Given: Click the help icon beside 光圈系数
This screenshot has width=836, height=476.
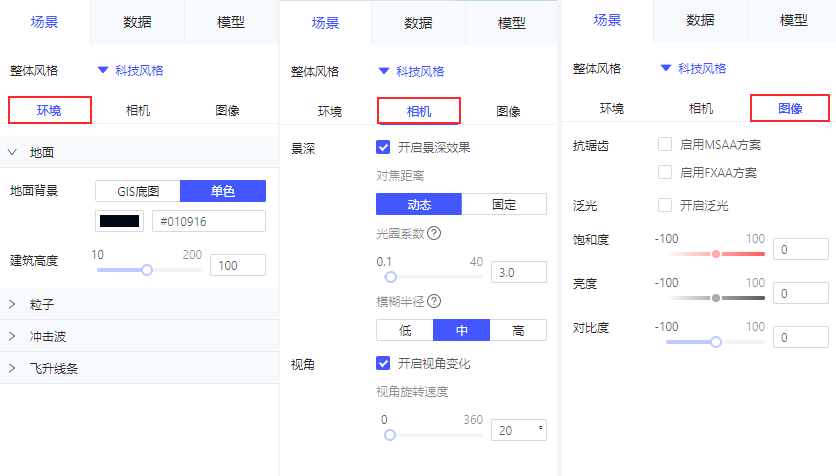Looking at the screenshot, I should click(434, 234).
